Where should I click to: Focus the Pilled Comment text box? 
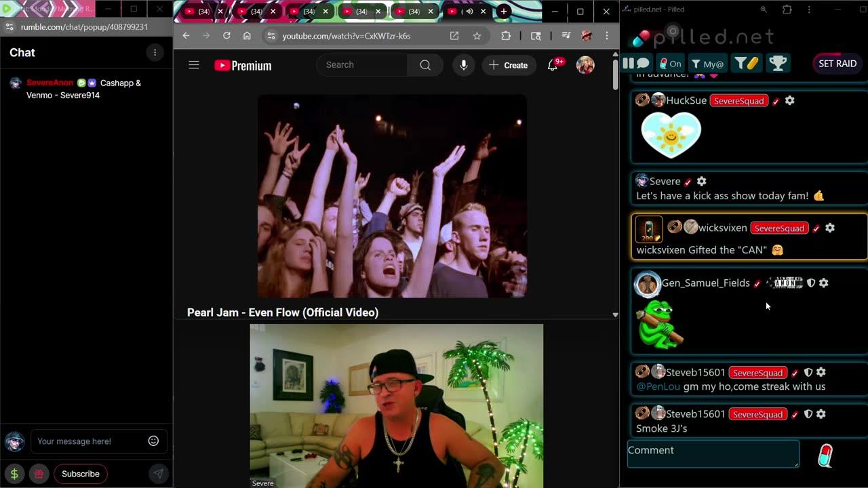[713, 453]
